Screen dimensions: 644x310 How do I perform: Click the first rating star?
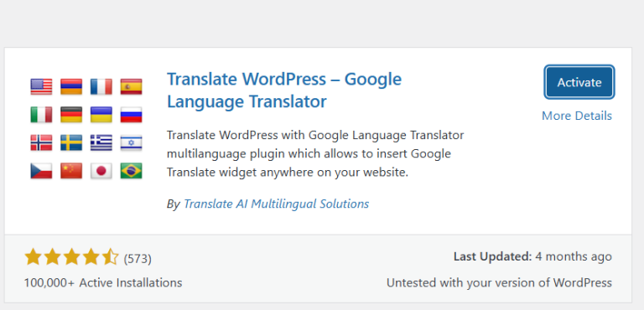pos(33,257)
